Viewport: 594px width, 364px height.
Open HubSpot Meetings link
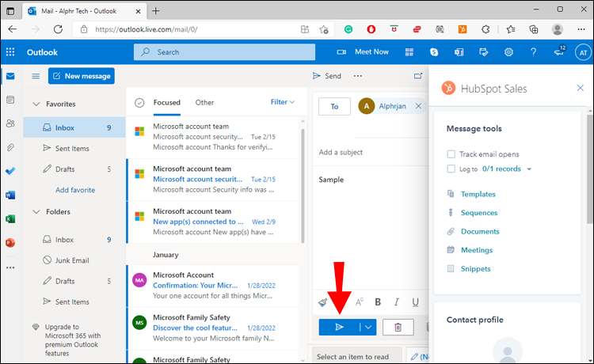[x=477, y=250]
